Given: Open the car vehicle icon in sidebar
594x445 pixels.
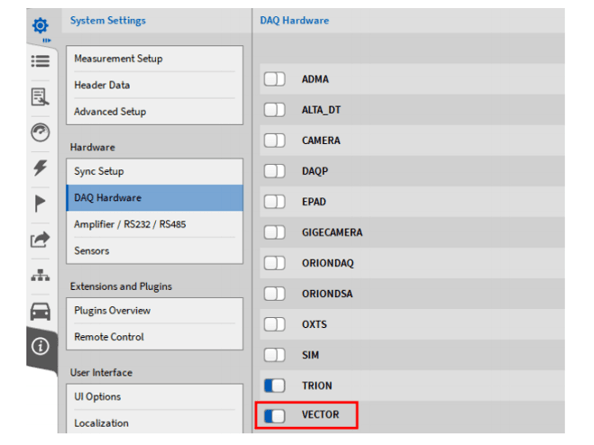Looking at the screenshot, I should 40,311.
